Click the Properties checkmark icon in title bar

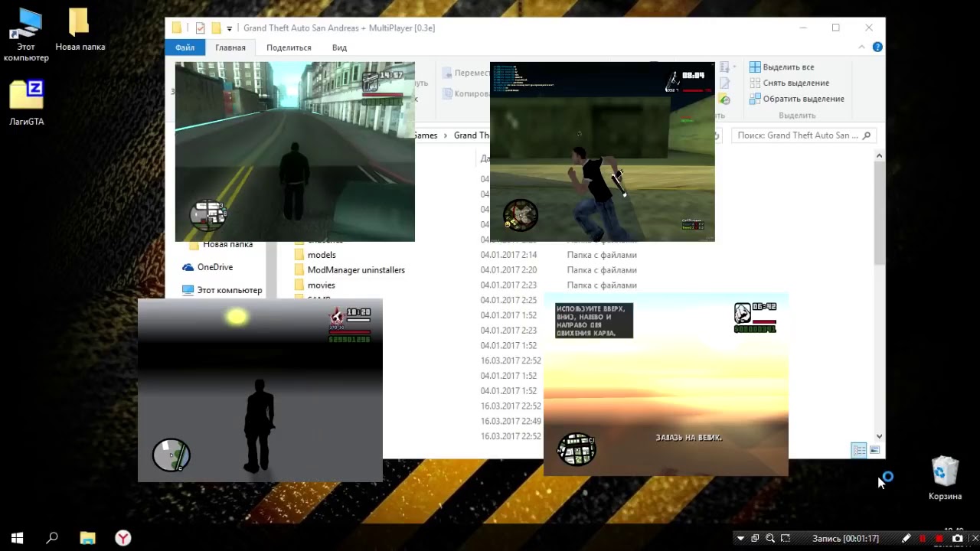200,28
